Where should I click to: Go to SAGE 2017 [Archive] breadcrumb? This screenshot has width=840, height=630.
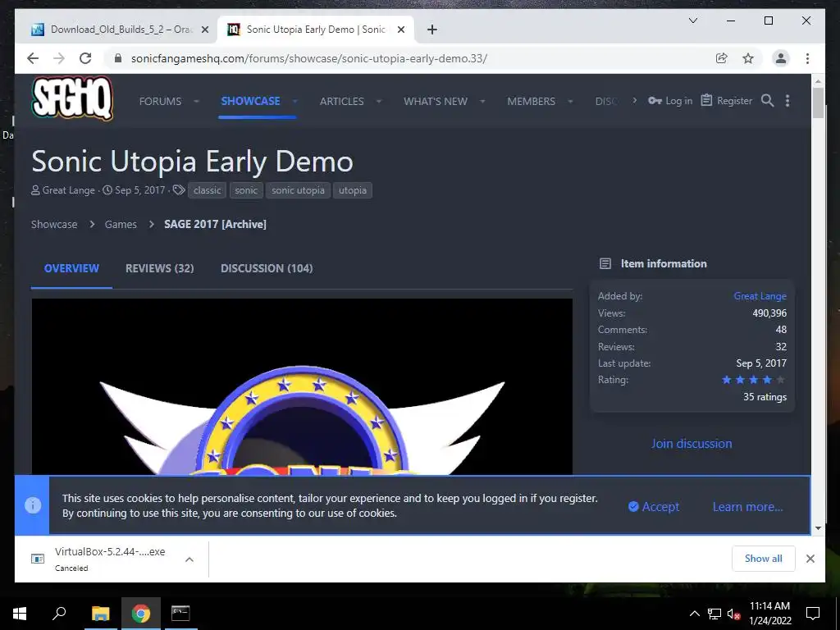tap(215, 225)
